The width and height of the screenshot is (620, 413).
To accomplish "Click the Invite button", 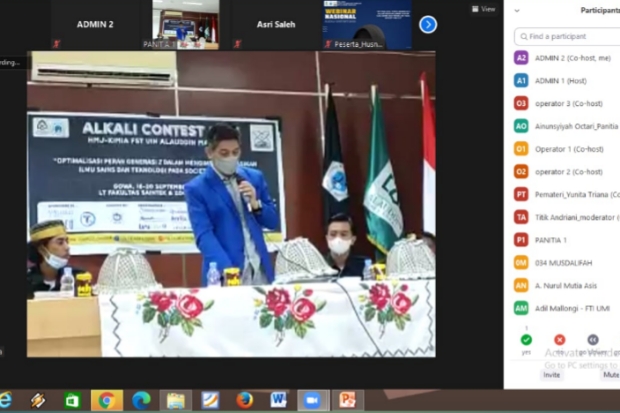I will point(552,375).
